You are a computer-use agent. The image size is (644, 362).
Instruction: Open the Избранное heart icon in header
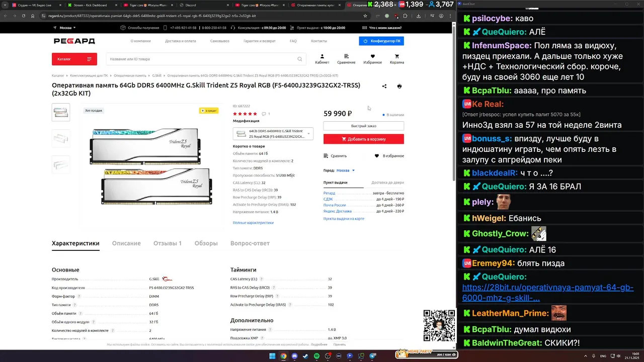tap(372, 59)
